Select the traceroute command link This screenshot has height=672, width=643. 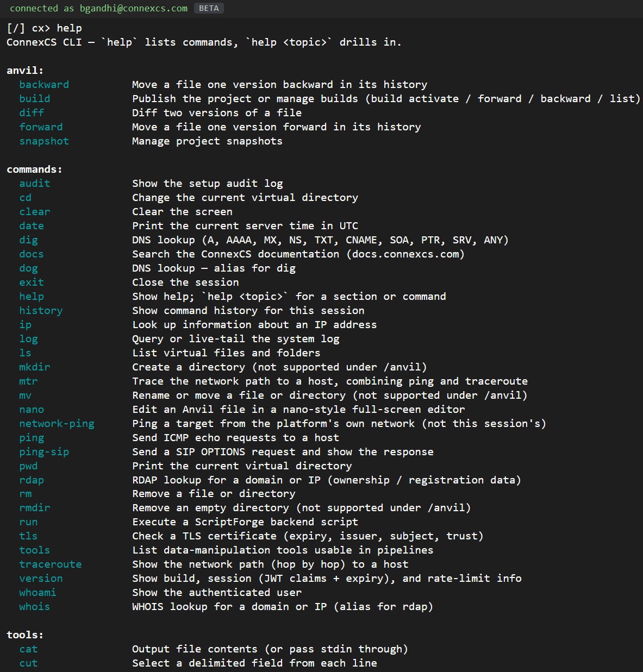pyautogui.click(x=51, y=564)
